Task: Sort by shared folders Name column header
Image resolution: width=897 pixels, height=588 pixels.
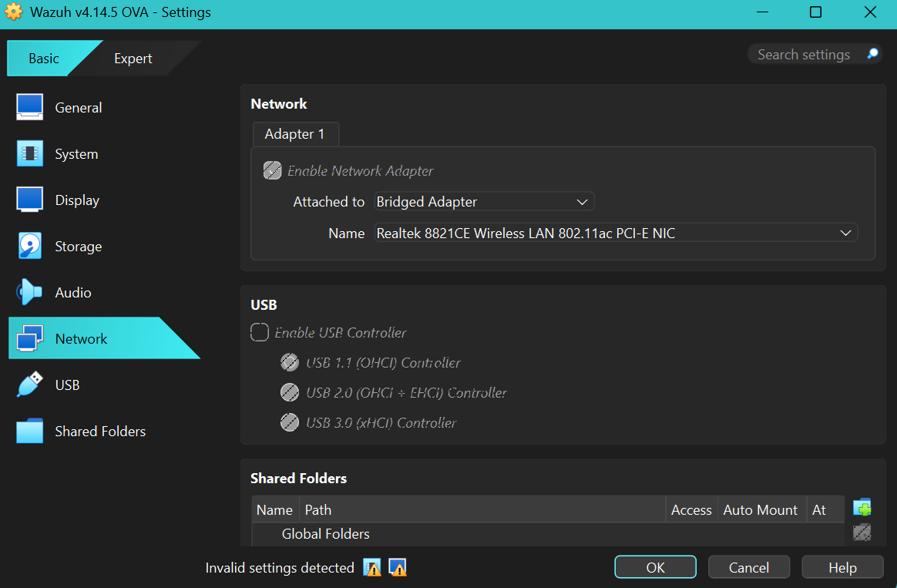Action: click(x=275, y=509)
